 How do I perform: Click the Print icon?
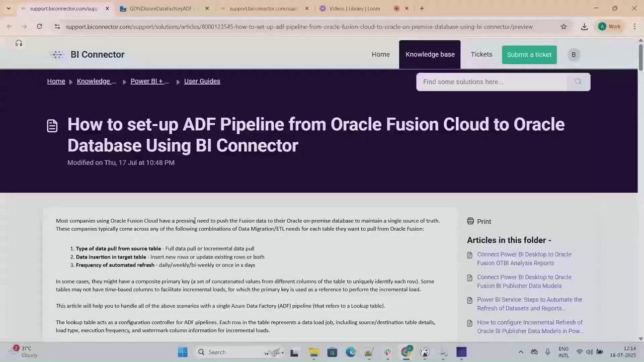point(470,221)
